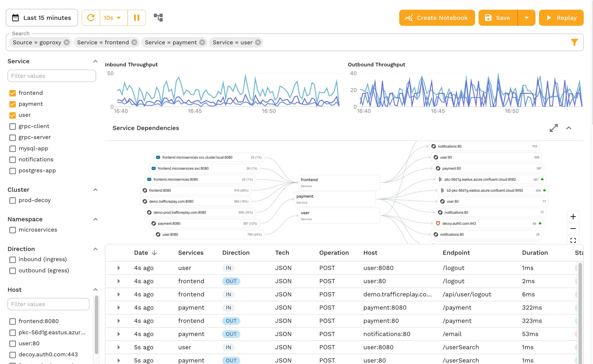This screenshot has width=593, height=364.
Task: Pause live data updates
Action: (x=137, y=18)
